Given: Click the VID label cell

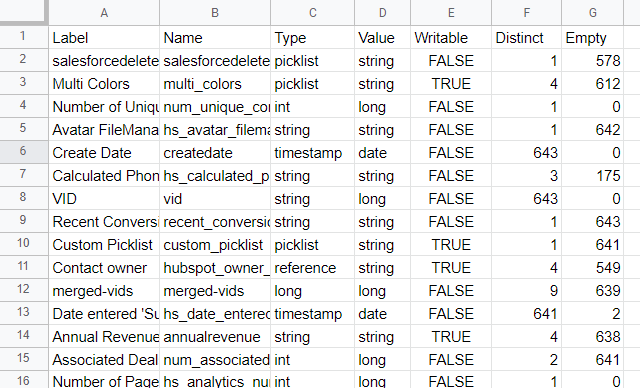Looking at the screenshot, I should 104,199.
